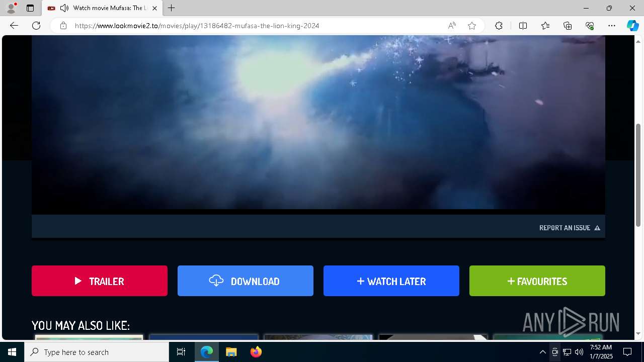
Task: Open the notification center icon
Action: pos(627,352)
